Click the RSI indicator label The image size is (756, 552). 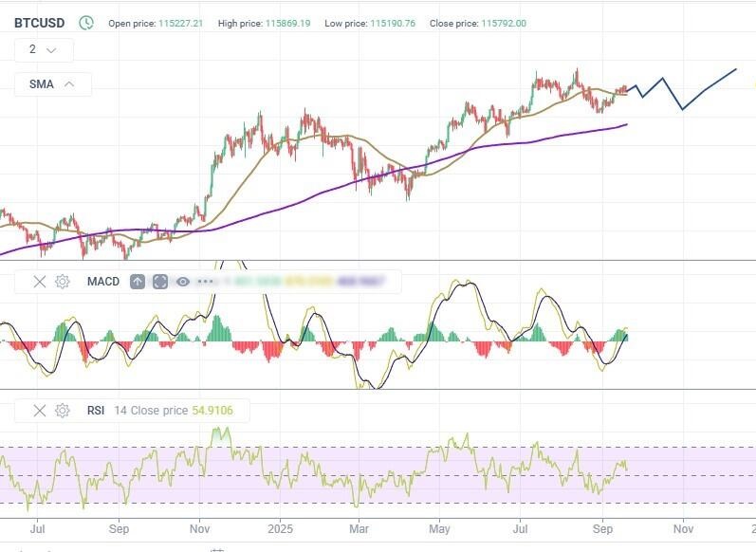point(96,411)
